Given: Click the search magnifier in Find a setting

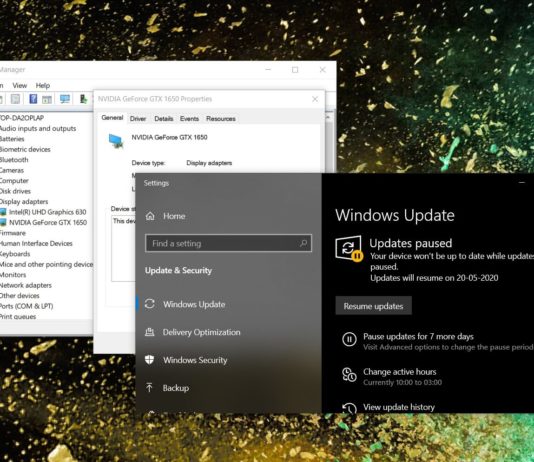Looking at the screenshot, I should 303,243.
